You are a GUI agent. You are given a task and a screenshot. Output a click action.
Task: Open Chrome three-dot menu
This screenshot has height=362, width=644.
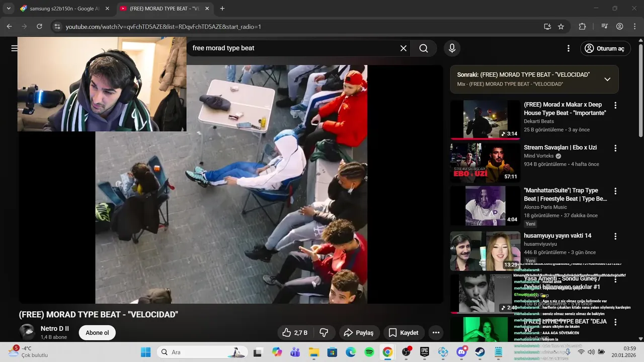coord(634,27)
